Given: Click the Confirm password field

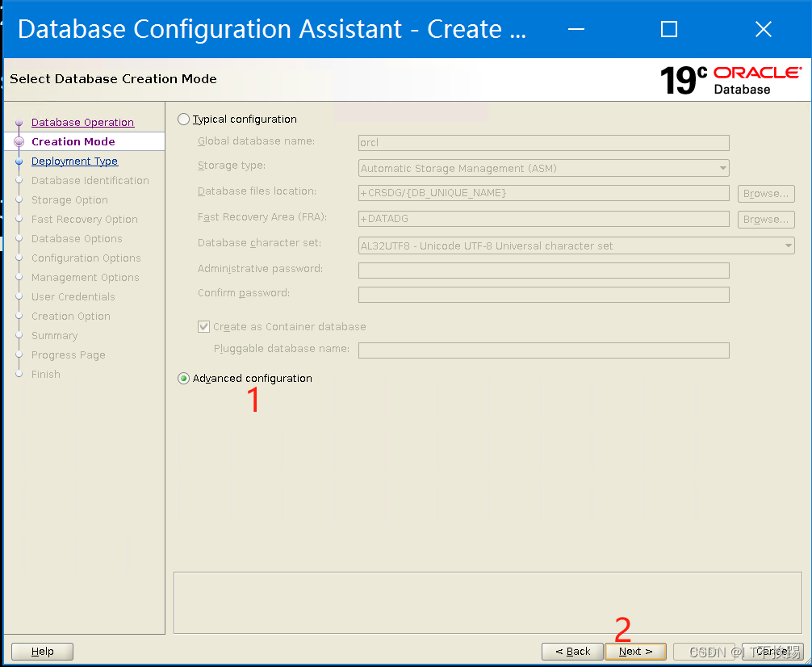Looking at the screenshot, I should tap(544, 295).
